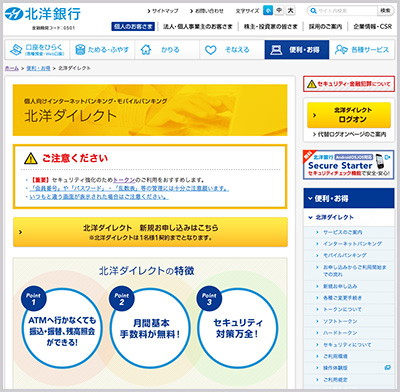Select 企業情報・CSR

(x=373, y=26)
